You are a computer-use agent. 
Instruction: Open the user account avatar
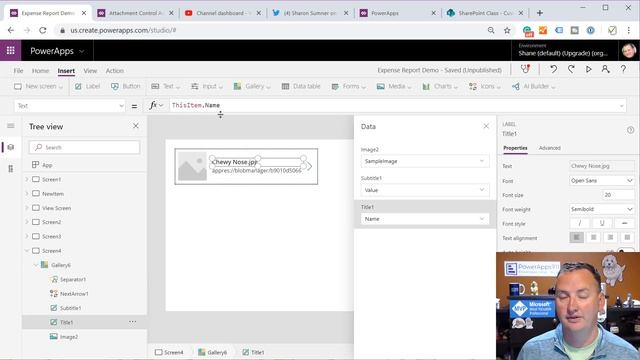tap(629, 51)
